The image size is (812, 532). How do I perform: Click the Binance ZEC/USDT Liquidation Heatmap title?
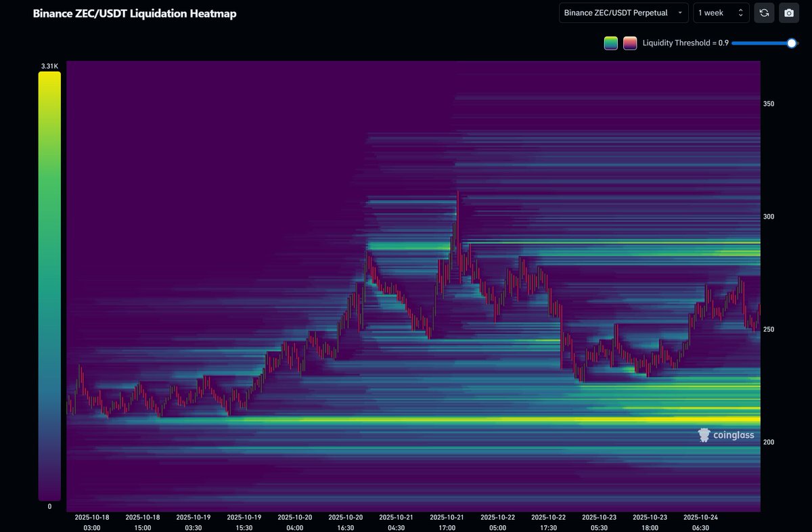135,13
